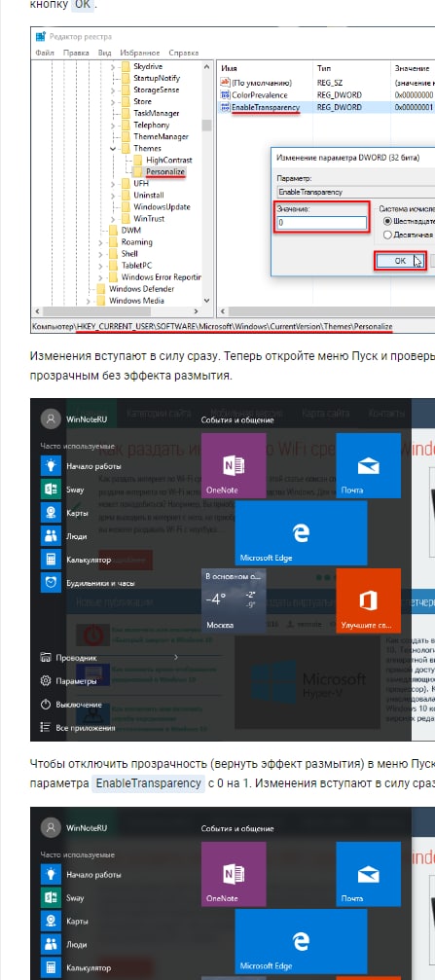Open OneNote tile in the lower Start menu image
435x980 pixels.
[x=234, y=874]
